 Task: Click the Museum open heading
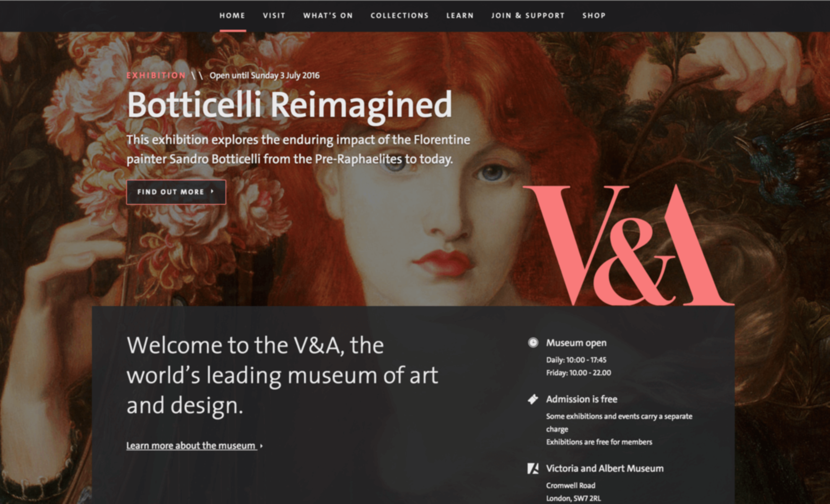576,343
